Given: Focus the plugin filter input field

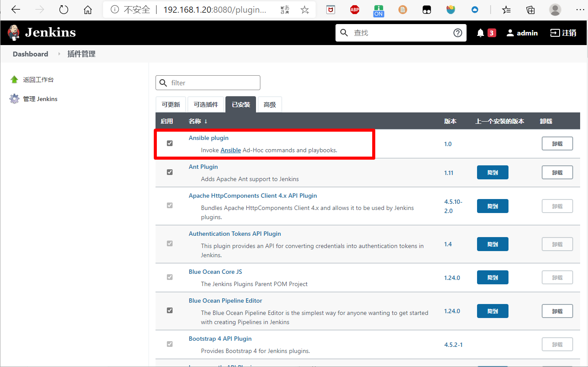Looking at the screenshot, I should [208, 83].
